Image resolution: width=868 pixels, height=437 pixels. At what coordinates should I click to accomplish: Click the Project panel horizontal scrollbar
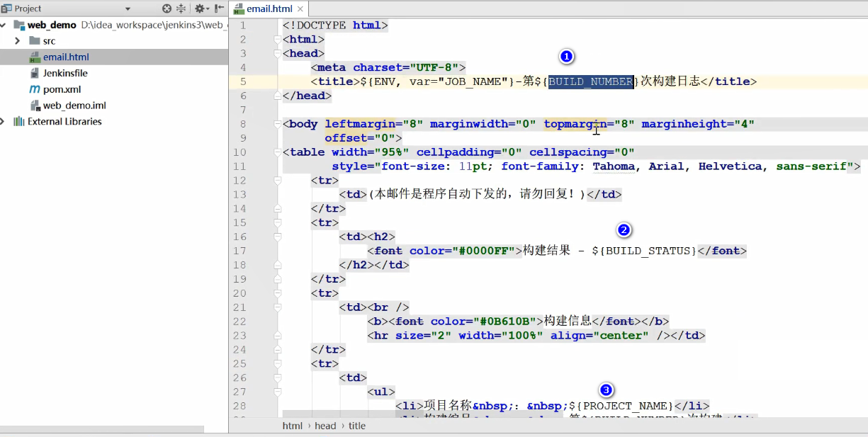tap(101, 429)
